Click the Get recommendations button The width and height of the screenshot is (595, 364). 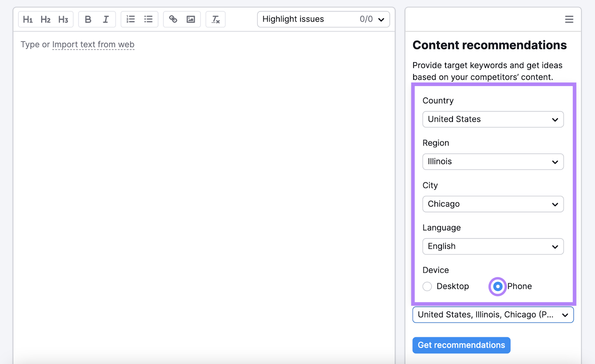pyautogui.click(x=461, y=345)
